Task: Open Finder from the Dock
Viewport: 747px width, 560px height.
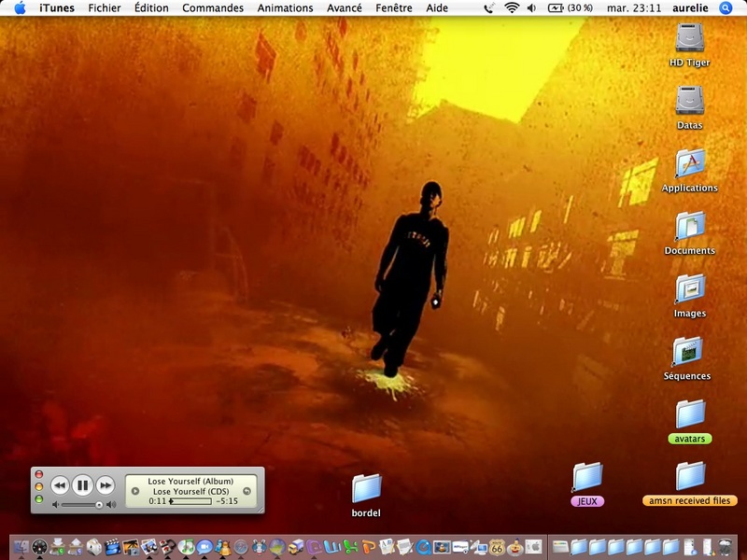Action: (x=21, y=547)
